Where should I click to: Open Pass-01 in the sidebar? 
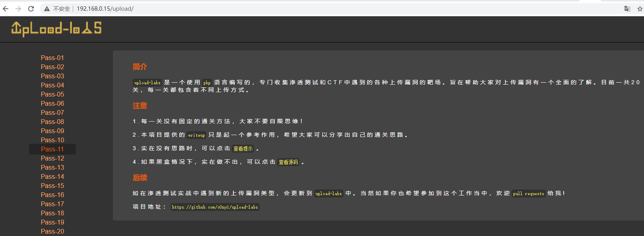pyautogui.click(x=52, y=58)
